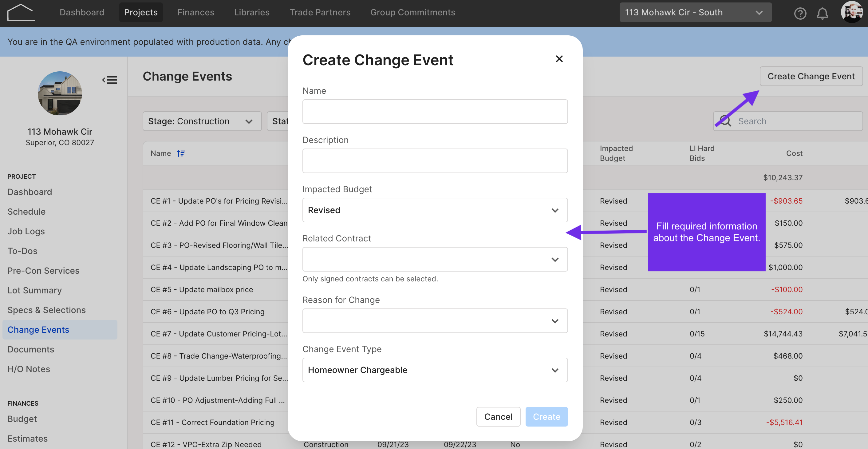Open the Related Contract dropdown
This screenshot has height=449, width=868.
[x=435, y=259]
